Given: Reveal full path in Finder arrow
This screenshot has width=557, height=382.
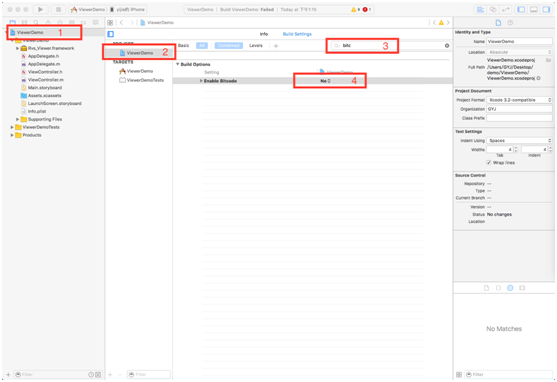Looking at the screenshot, I should 539,78.
